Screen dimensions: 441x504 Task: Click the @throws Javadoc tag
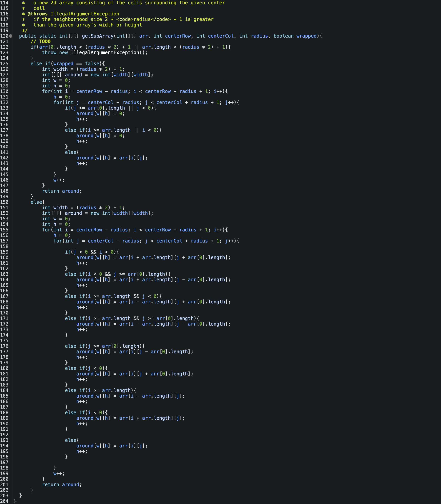38,14
